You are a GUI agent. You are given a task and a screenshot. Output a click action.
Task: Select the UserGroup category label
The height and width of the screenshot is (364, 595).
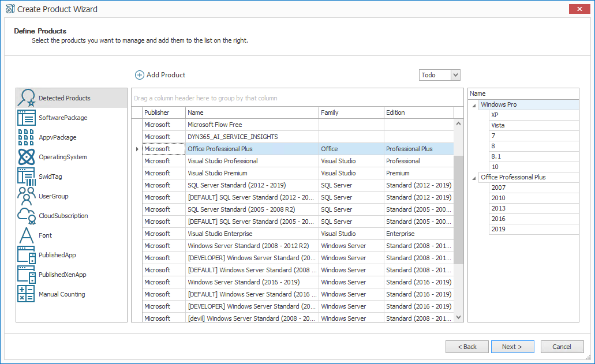[54, 196]
